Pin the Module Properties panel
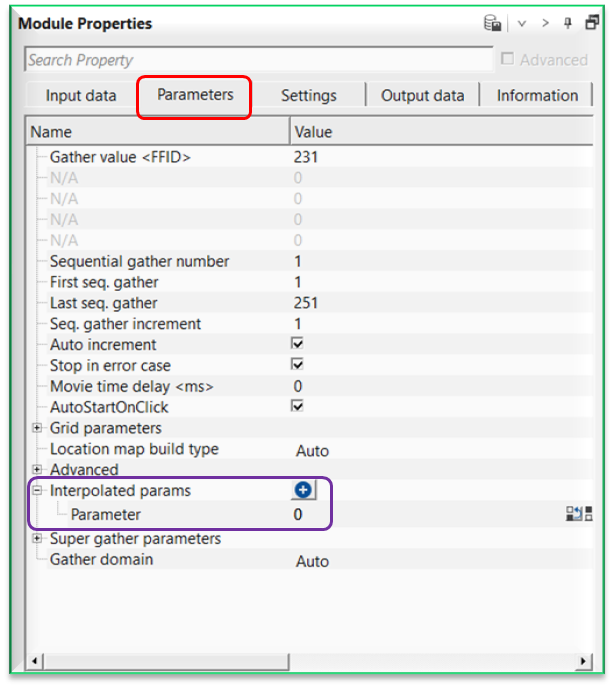The height and width of the screenshot is (688, 614). coord(568,23)
